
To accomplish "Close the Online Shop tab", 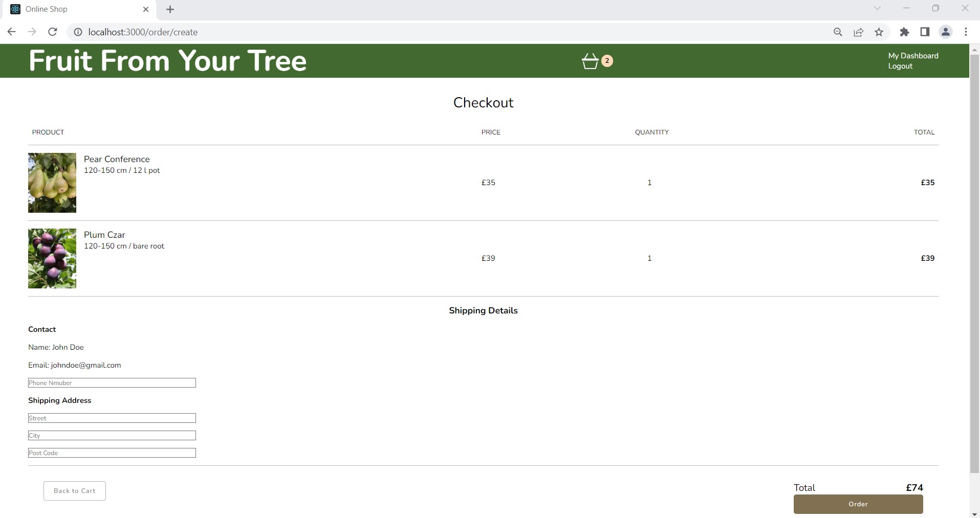I will tap(146, 9).
